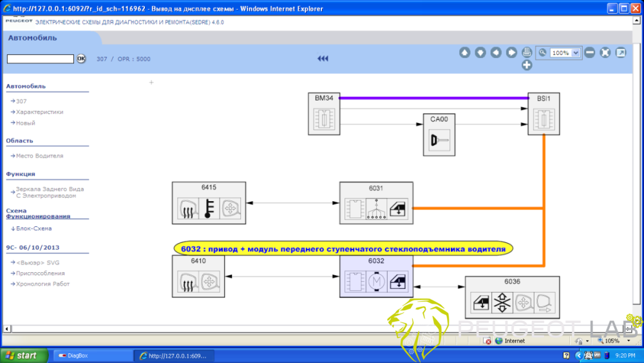Image resolution: width=644 pixels, height=363 pixels.
Task: Select the 6032 window lift module block
Action: click(x=376, y=277)
